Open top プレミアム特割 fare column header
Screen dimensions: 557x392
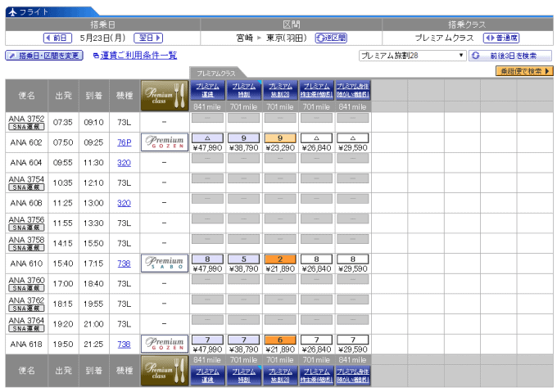[244, 91]
